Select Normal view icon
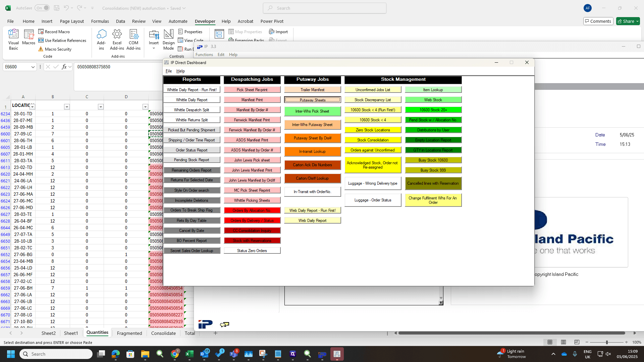Image resolution: width=644 pixels, height=362 pixels. coord(550,342)
